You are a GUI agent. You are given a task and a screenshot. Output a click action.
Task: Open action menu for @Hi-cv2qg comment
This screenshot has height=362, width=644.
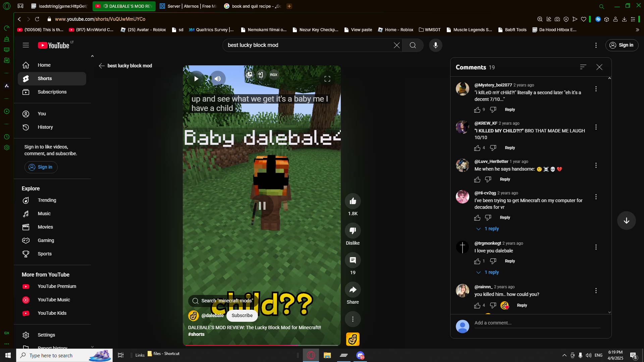596,197
